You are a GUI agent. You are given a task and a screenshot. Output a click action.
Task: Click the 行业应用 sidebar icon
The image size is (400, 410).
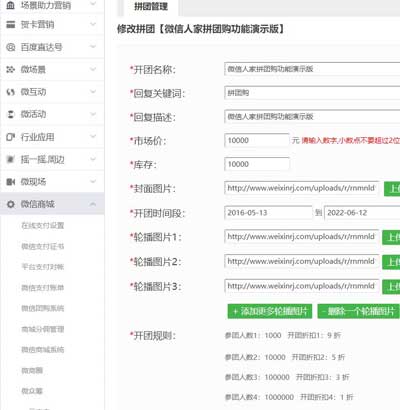pos(11,137)
